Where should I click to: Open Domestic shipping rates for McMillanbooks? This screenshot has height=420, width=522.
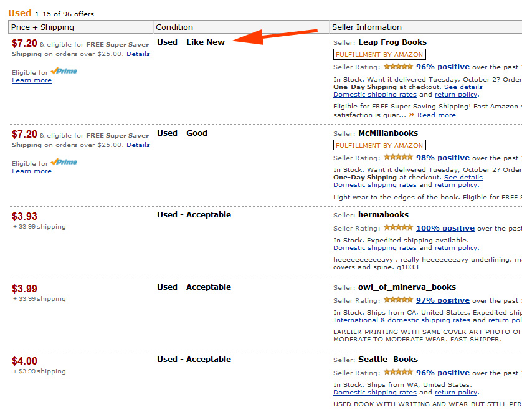pos(375,185)
